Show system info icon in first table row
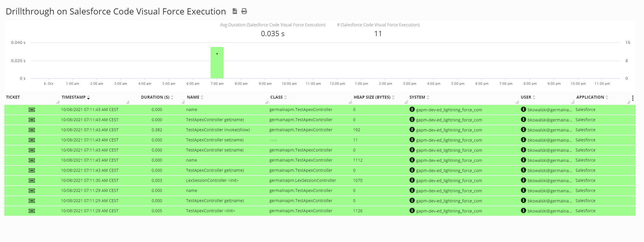 [x=412, y=110]
